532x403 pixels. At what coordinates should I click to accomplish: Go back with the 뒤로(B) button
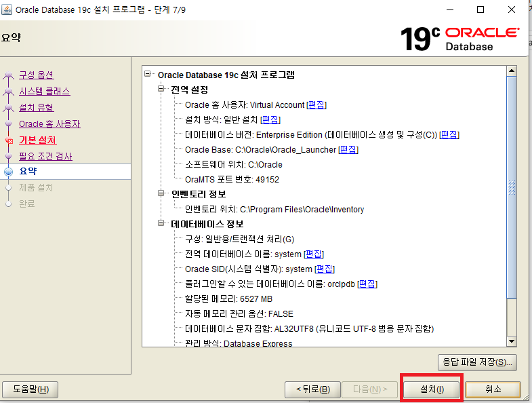click(313, 389)
